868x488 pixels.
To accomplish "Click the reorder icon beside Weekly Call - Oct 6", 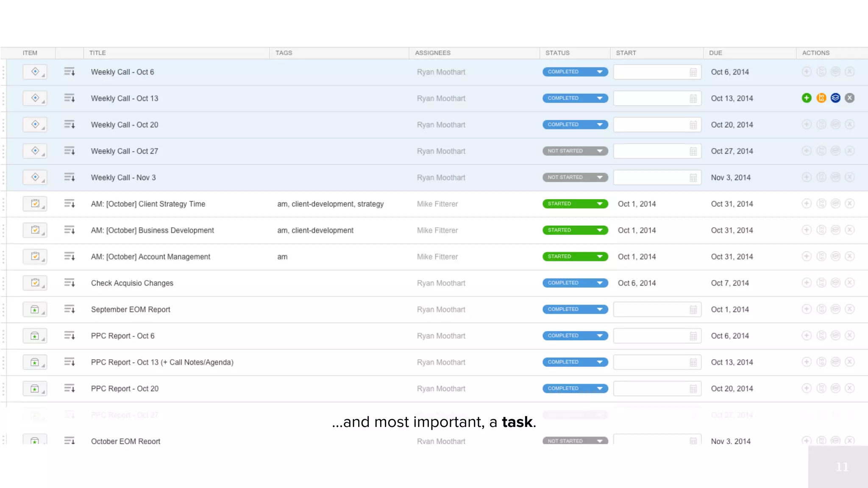I will tap(70, 72).
